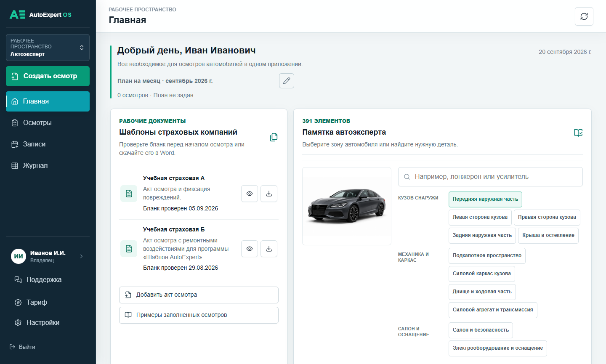Image resolution: width=606 pixels, height=364 pixels.
Task: Go to the Главная page
Action: [48, 101]
